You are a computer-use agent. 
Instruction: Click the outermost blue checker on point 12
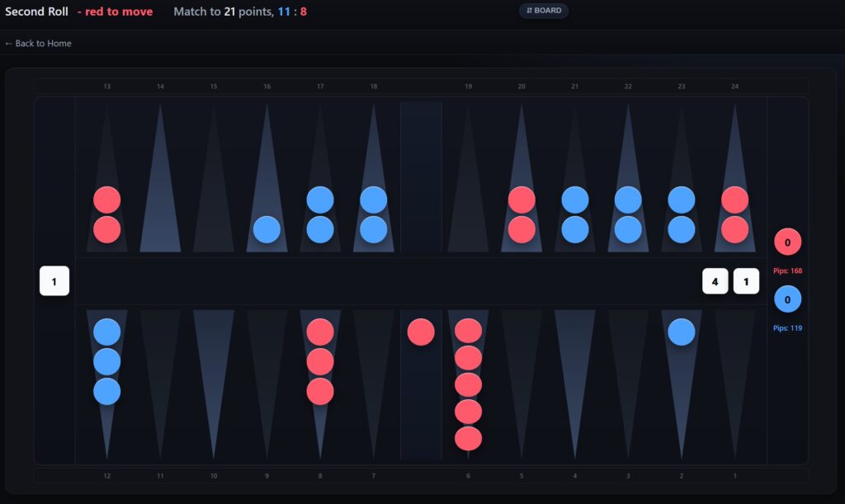point(107,391)
